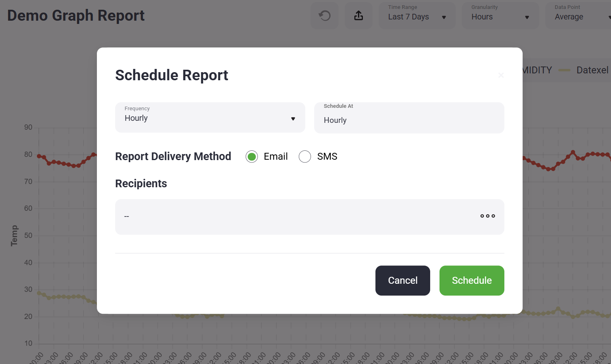611x364 pixels.
Task: Choose SMS as report delivery method
Action: coord(305,156)
